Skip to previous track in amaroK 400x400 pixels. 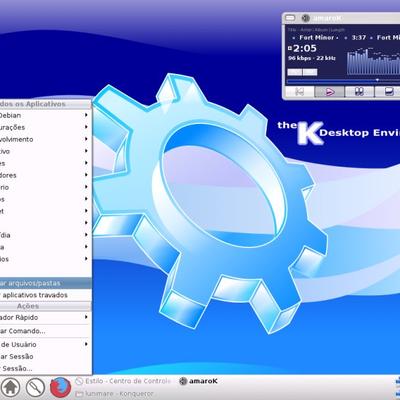tap(300, 91)
